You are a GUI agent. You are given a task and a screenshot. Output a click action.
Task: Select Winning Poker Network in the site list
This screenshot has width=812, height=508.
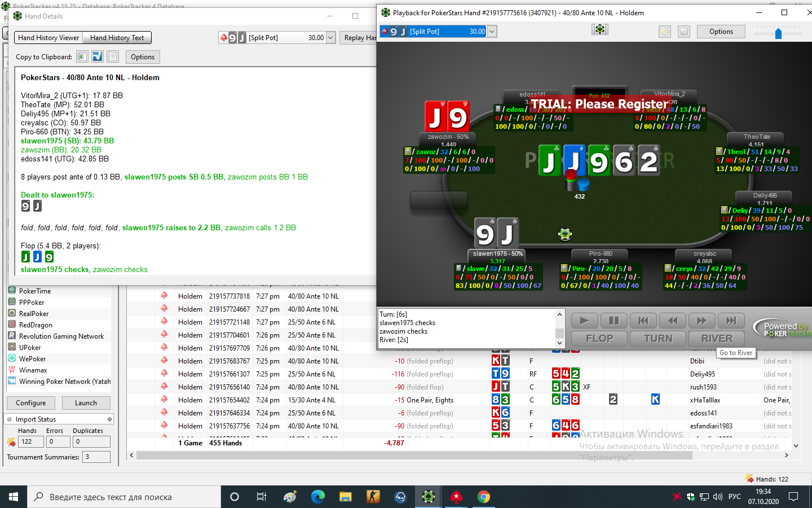point(65,382)
